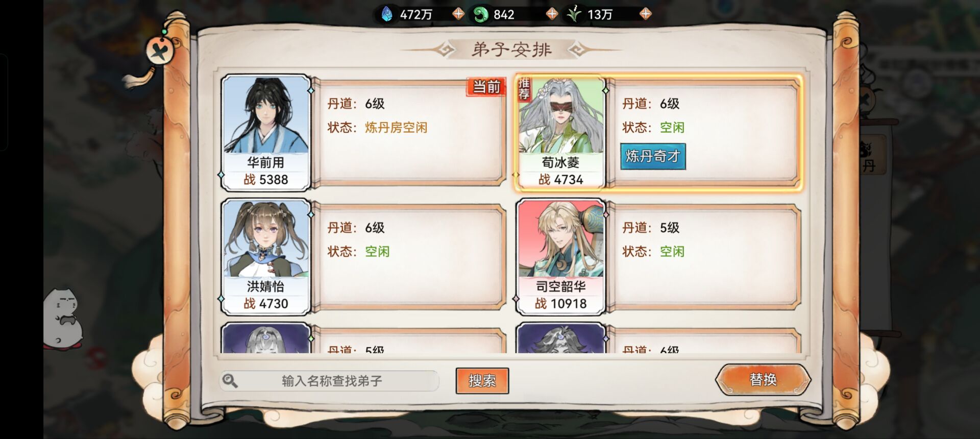Click the name search input field
The height and width of the screenshot is (439, 980).
click(330, 381)
